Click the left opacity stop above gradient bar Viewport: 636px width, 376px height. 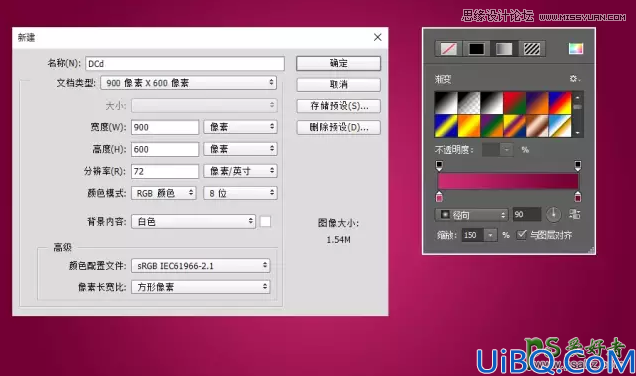[439, 165]
